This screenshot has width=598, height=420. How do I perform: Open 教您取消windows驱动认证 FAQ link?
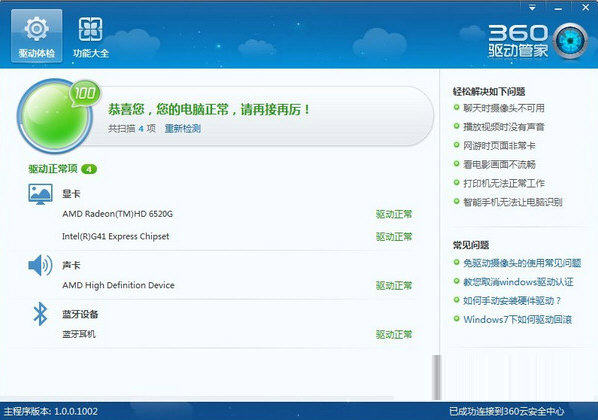pos(518,282)
